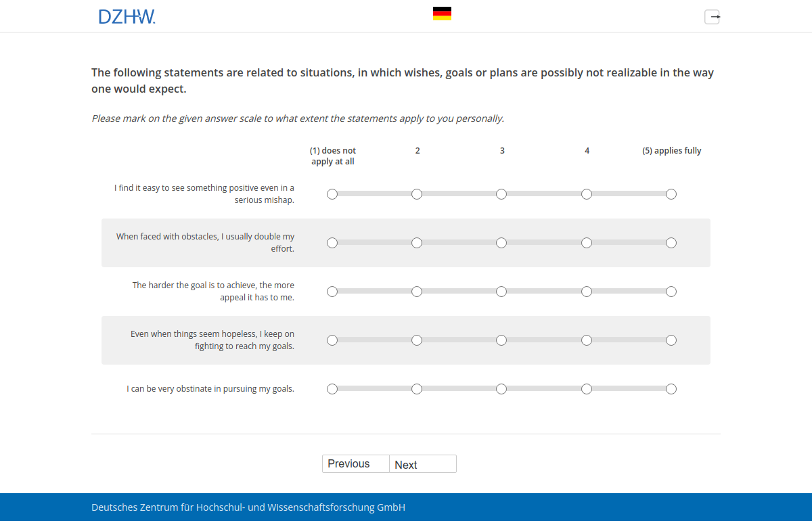Click the logout icon at top right
The height and width of the screenshot is (527, 812).
pyautogui.click(x=712, y=17)
